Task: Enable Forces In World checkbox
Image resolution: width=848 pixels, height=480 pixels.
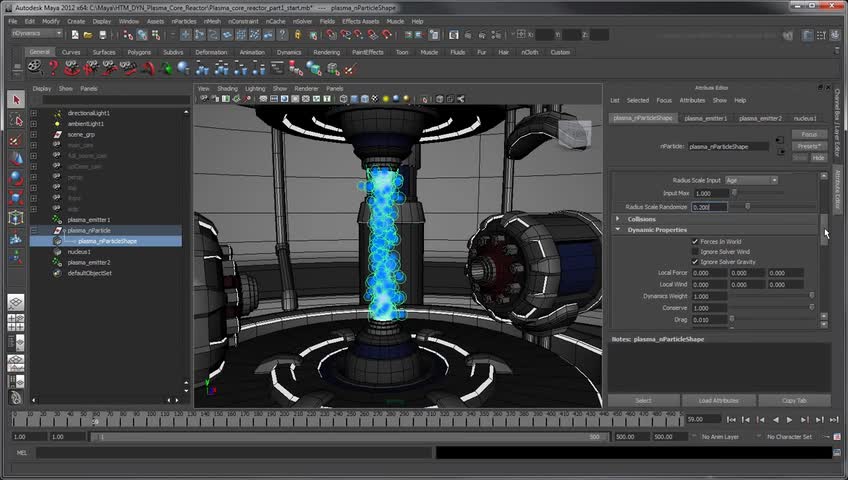Action: (x=695, y=242)
